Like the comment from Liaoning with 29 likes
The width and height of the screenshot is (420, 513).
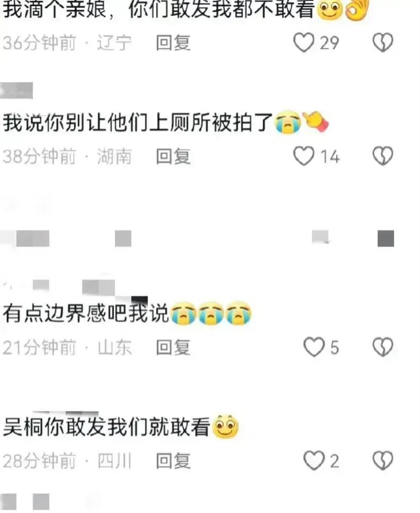pos(303,42)
